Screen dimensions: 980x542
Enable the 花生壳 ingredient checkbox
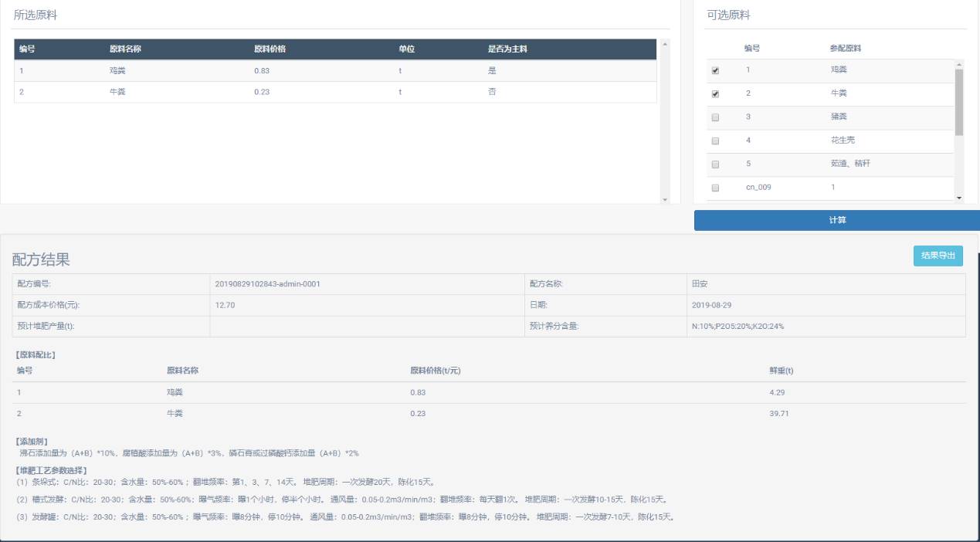point(715,141)
